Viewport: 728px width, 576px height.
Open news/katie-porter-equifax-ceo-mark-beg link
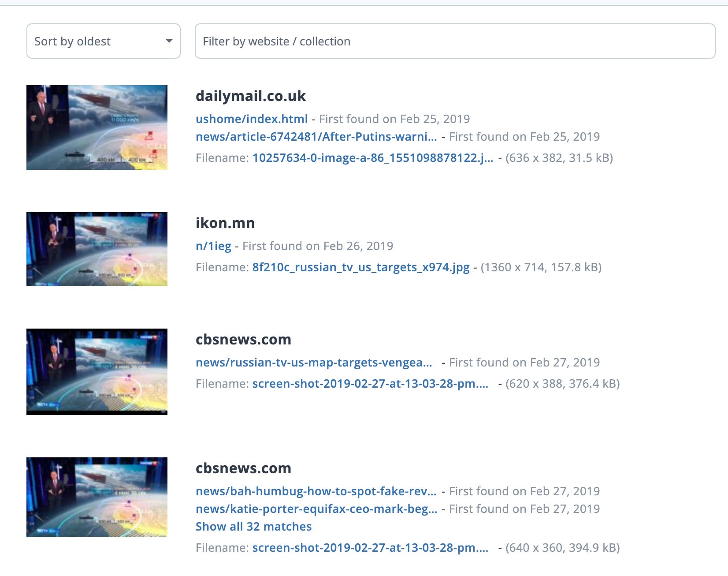(316, 509)
